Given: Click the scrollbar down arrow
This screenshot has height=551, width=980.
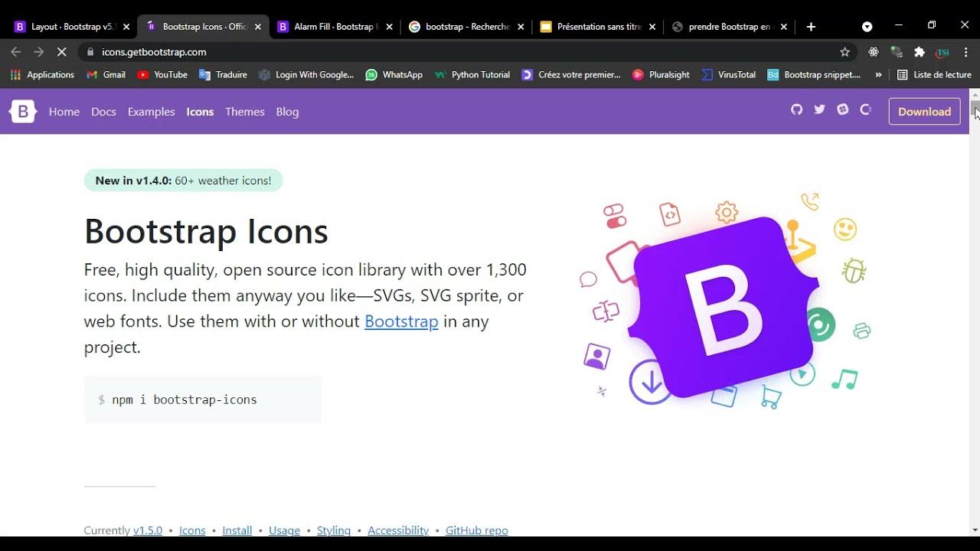Looking at the screenshot, I should [975, 530].
